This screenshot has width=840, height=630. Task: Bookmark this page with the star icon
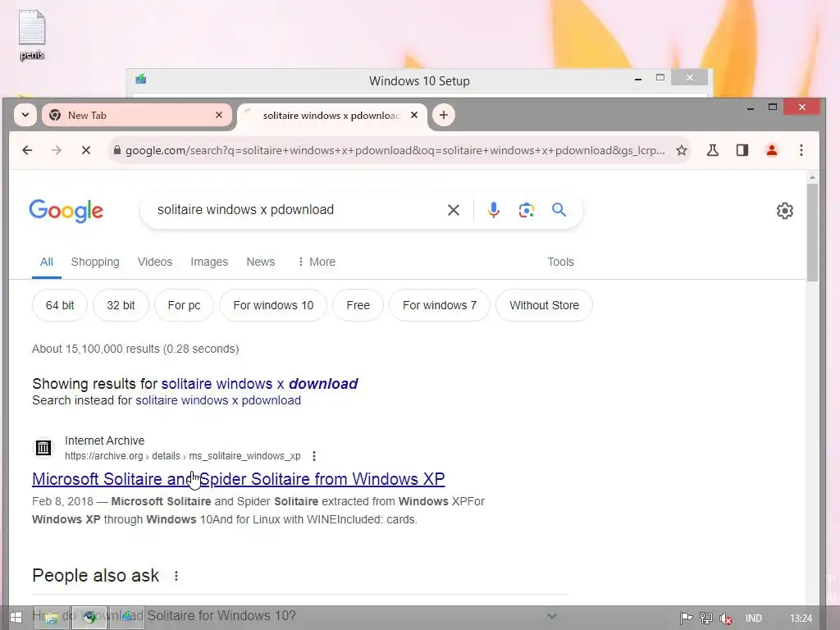(x=682, y=151)
